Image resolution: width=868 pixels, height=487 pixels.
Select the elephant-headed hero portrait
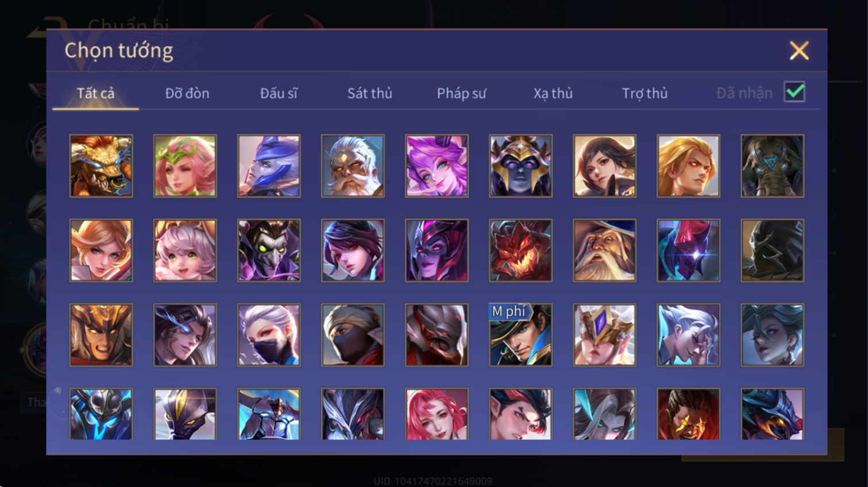tap(772, 166)
